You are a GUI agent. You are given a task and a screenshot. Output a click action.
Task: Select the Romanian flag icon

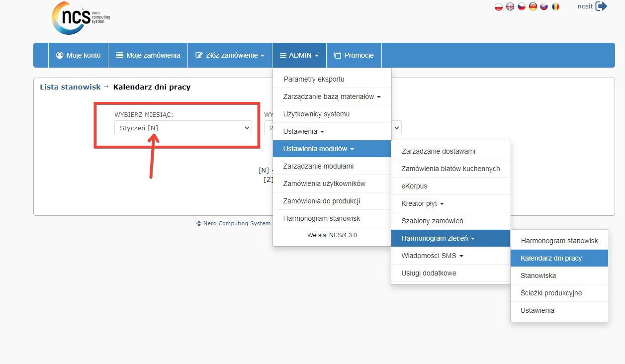pyautogui.click(x=556, y=7)
